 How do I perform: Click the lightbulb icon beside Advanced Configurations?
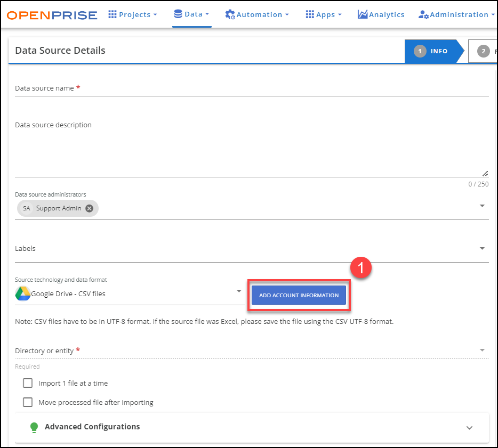tap(34, 427)
